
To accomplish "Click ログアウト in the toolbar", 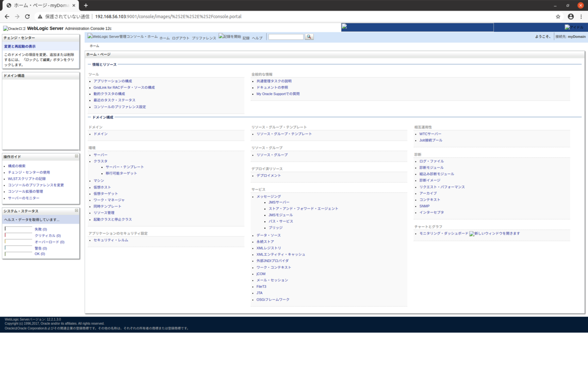I will [x=181, y=38].
